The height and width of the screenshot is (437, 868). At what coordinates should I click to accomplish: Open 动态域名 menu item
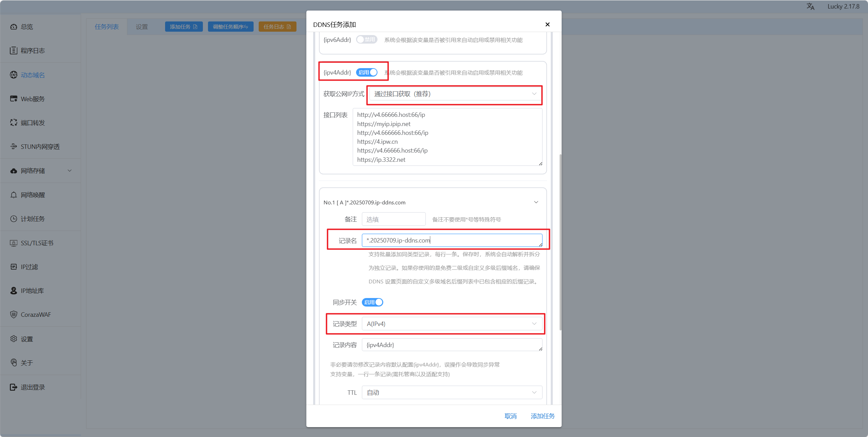click(x=41, y=75)
